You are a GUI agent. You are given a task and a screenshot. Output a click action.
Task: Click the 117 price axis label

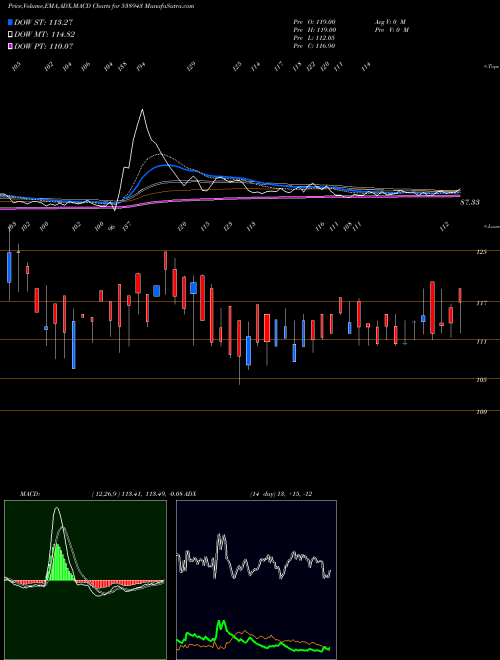(482, 303)
